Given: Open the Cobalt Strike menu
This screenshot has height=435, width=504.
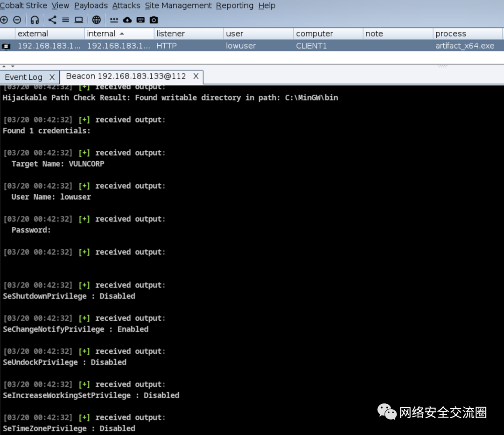Looking at the screenshot, I should [23, 6].
